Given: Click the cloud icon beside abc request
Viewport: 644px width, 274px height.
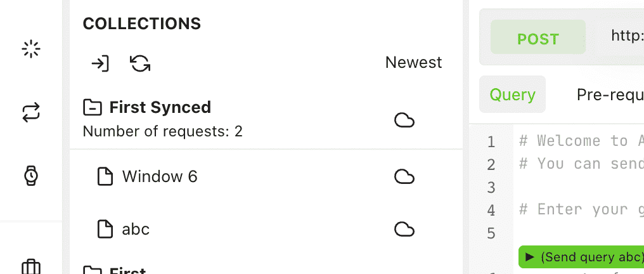Looking at the screenshot, I should (404, 228).
